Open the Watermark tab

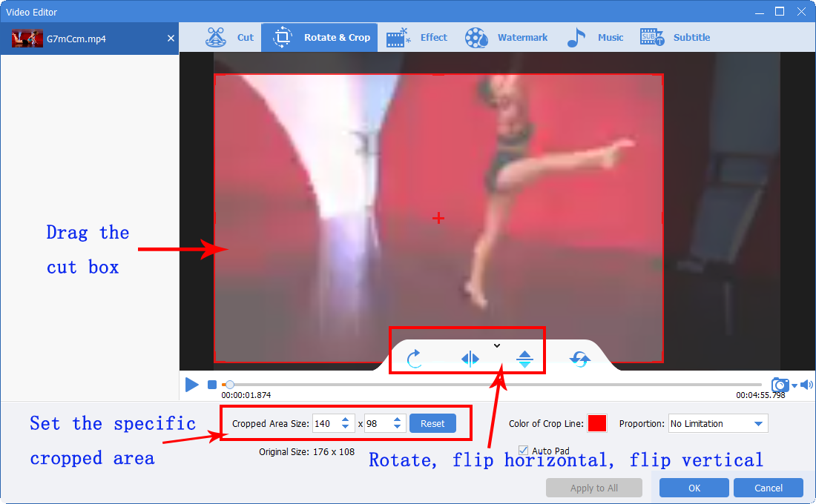pyautogui.click(x=507, y=38)
